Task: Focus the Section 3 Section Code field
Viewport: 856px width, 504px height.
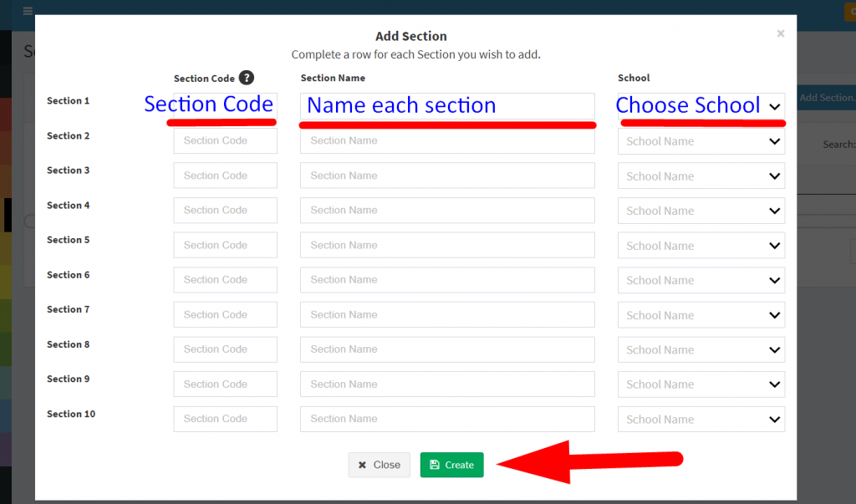Action: [x=225, y=176]
